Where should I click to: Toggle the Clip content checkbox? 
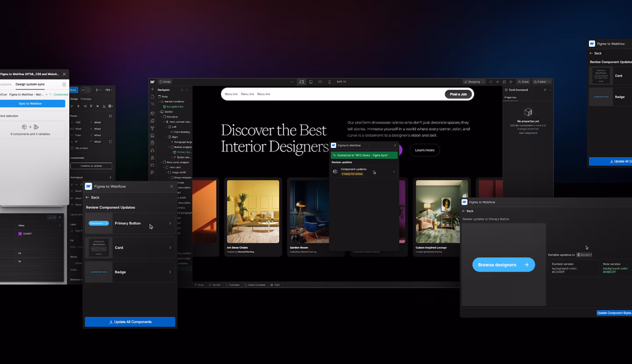[72, 148]
